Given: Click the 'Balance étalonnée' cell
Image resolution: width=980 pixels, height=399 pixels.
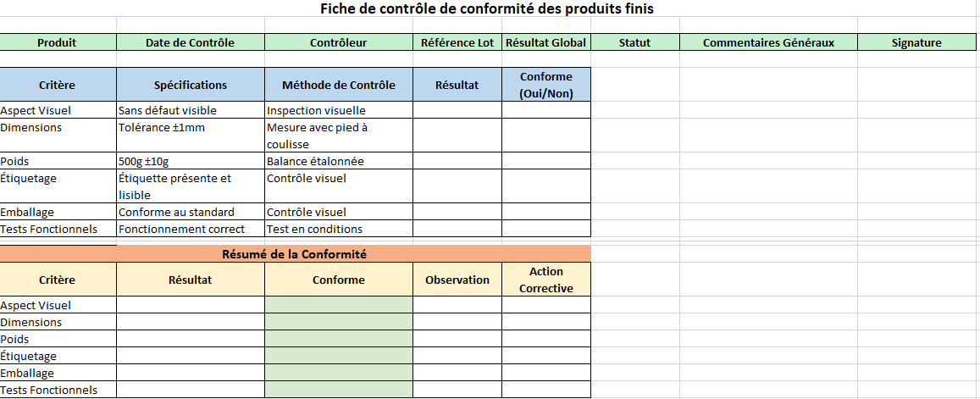Looking at the screenshot, I should coord(338,161).
